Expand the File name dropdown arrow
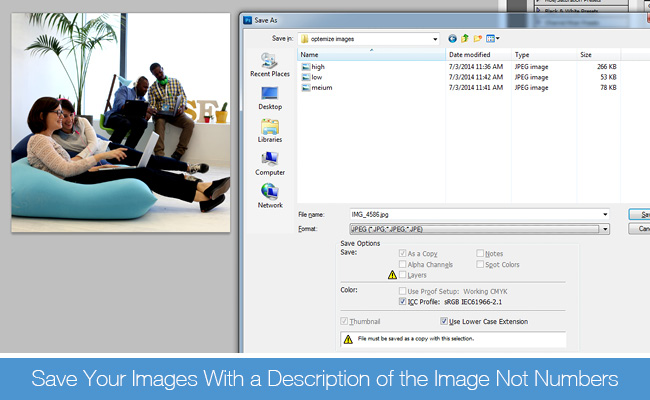Screen dimensions: 650x400 (x=604, y=214)
